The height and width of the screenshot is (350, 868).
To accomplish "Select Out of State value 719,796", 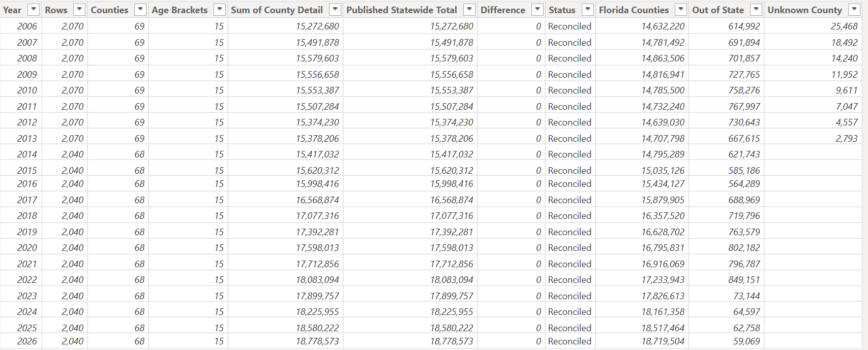I will (744, 215).
